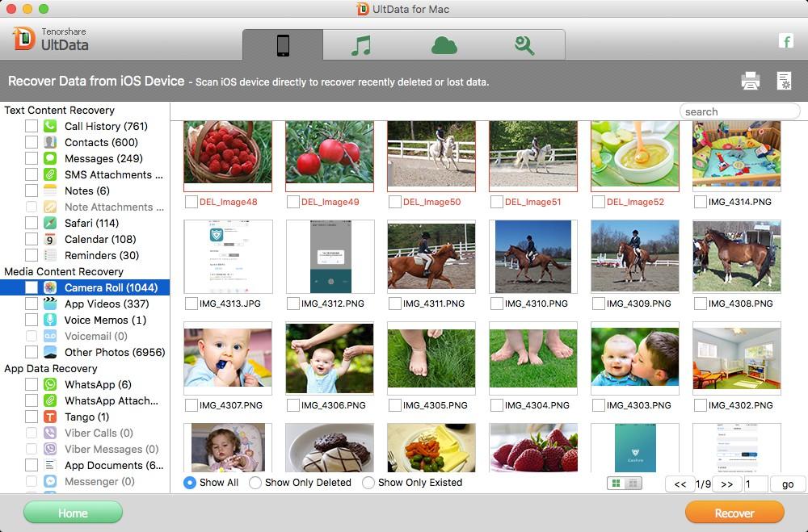This screenshot has height=532, width=808.
Task: Click the search field
Action: tap(739, 111)
